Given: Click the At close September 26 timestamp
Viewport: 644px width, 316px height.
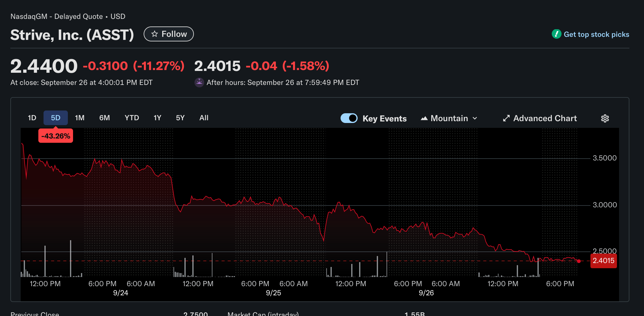Looking at the screenshot, I should tap(82, 83).
